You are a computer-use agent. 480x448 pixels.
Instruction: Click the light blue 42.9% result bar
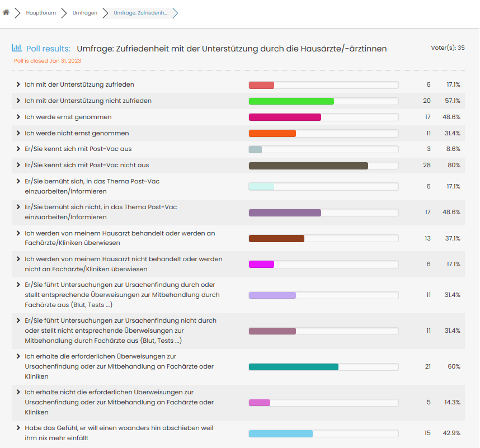[x=280, y=433]
